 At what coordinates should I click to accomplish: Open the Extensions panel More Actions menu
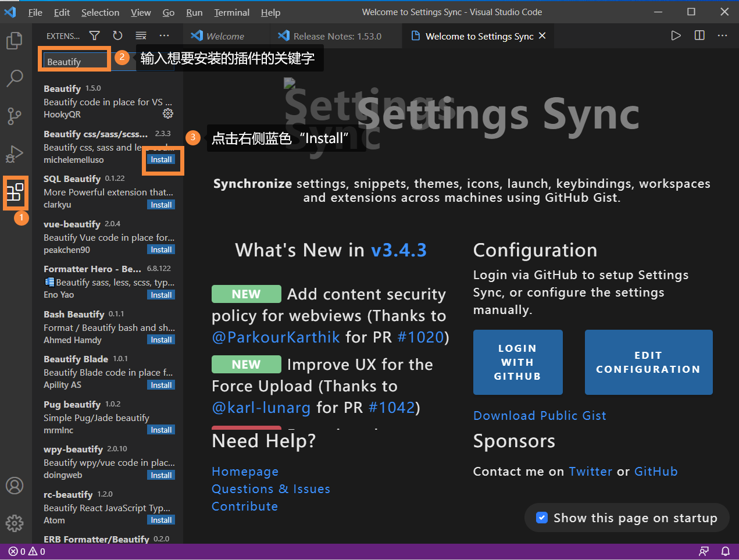(164, 35)
